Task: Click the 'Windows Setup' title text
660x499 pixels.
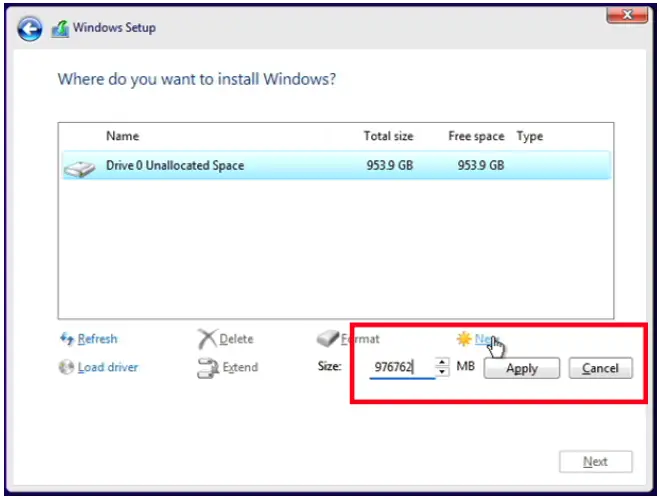Action: (x=114, y=28)
